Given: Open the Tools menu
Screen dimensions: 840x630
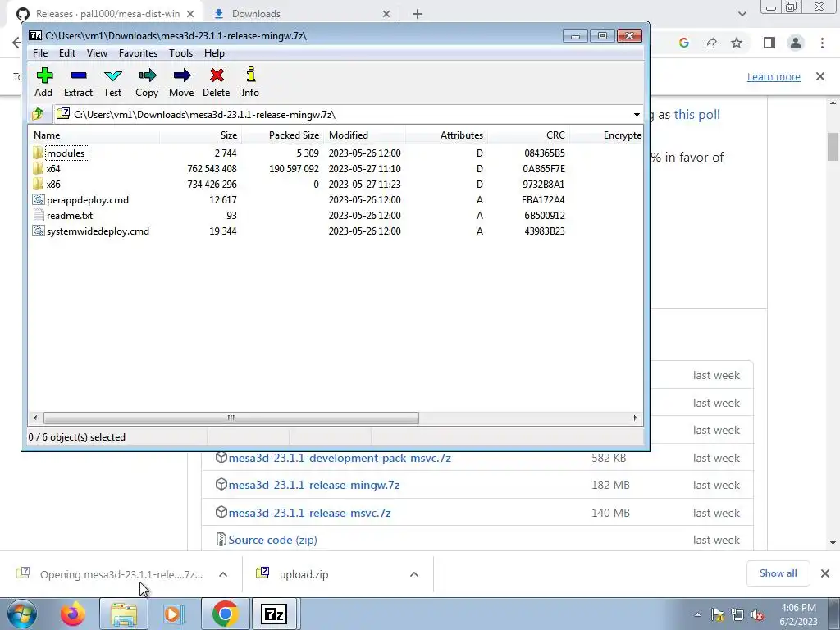Looking at the screenshot, I should [180, 53].
